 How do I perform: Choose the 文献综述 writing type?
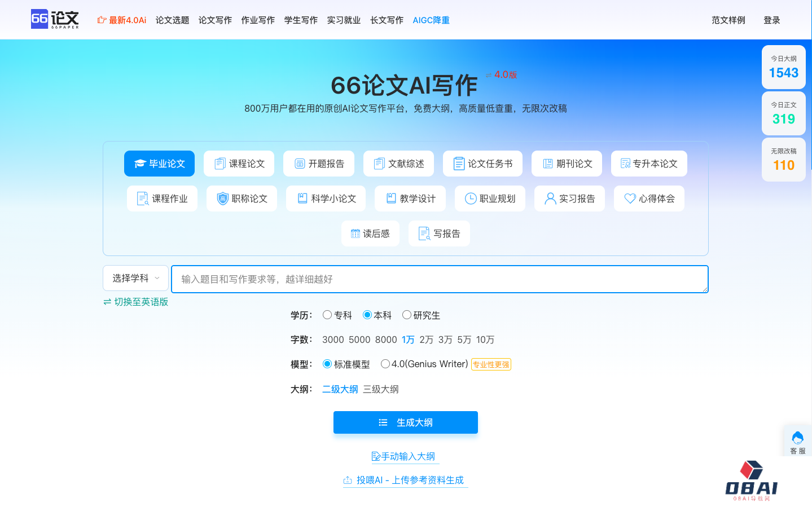(398, 163)
